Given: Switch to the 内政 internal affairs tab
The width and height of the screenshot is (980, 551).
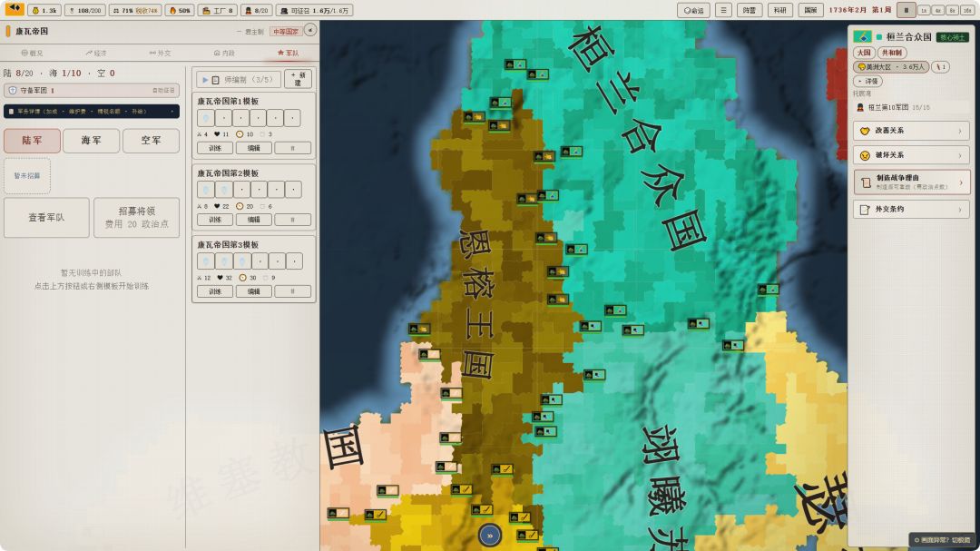Looking at the screenshot, I should [x=224, y=54].
